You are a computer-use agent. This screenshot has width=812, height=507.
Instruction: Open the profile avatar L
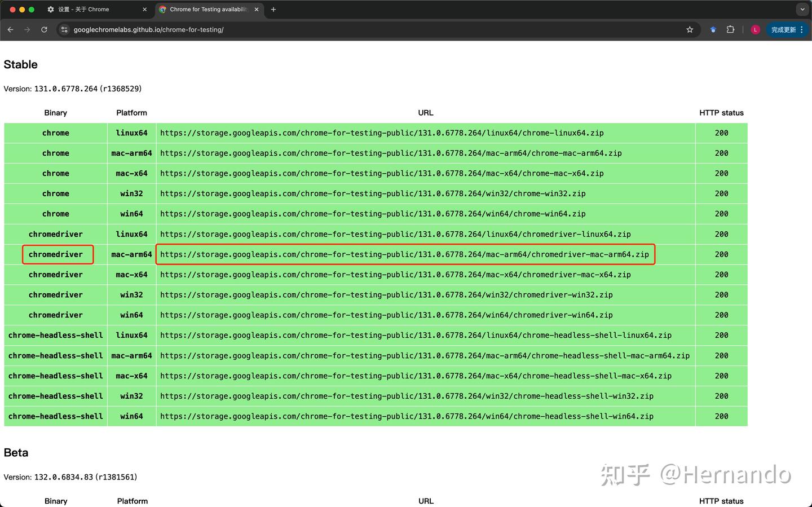(756, 30)
